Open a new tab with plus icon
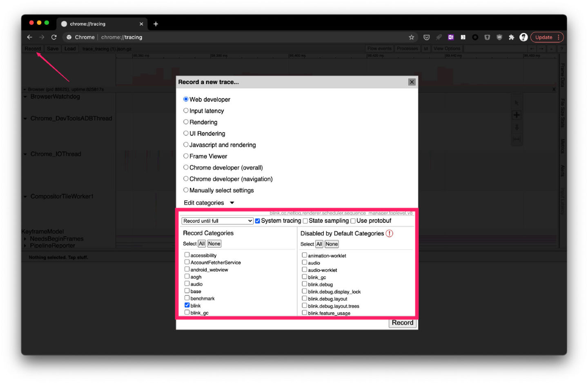 tap(156, 24)
